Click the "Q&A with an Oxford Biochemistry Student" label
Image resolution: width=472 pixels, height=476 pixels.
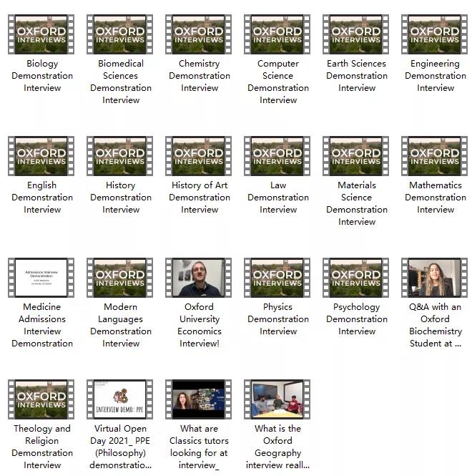tap(436, 325)
